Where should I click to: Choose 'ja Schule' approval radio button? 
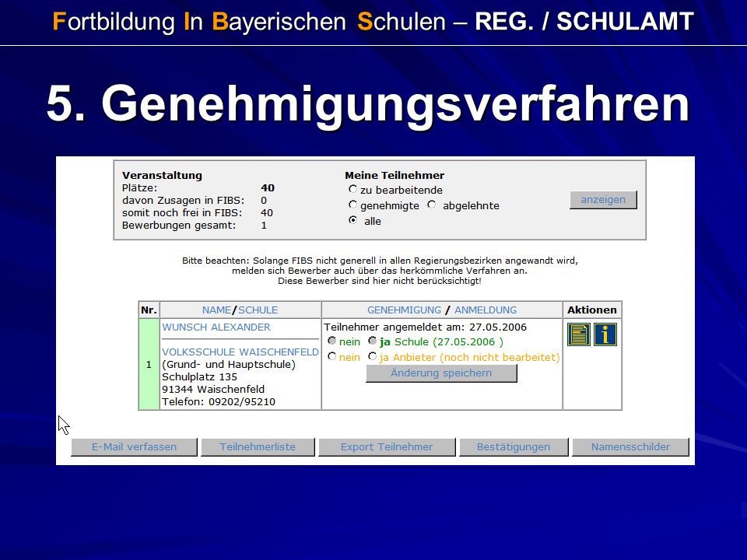pyautogui.click(x=373, y=341)
